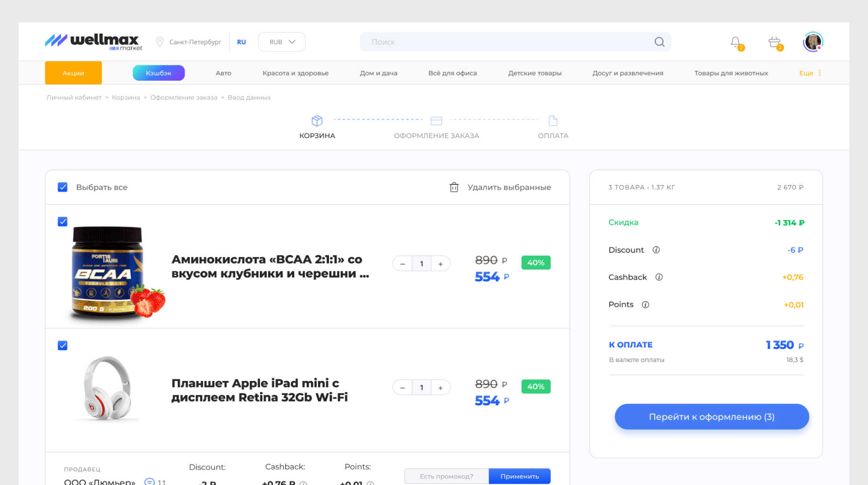The height and width of the screenshot is (485, 868).
Task: Show info about Discount in order summary
Action: (656, 250)
